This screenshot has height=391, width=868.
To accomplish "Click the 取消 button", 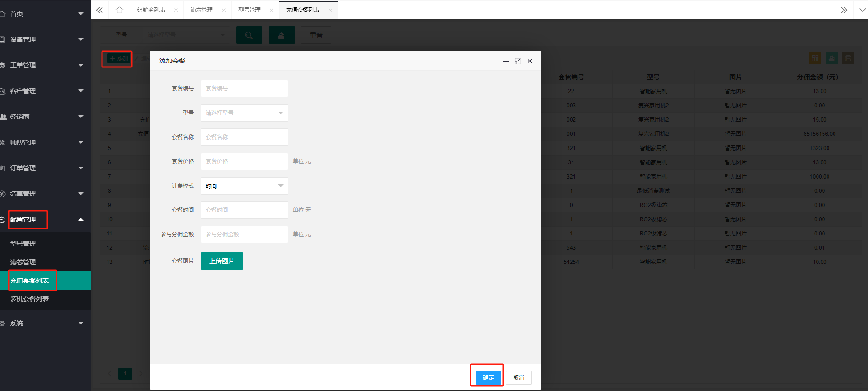I will (519, 377).
